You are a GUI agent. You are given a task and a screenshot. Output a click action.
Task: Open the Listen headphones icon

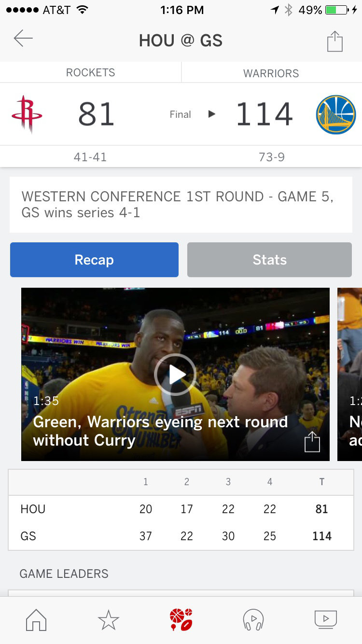[x=253, y=619]
